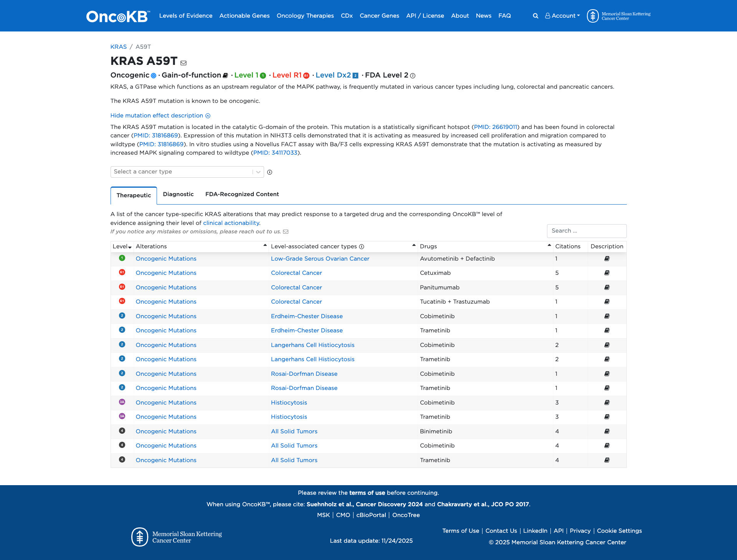Toggle sorting on the Drugs column

coord(549,246)
